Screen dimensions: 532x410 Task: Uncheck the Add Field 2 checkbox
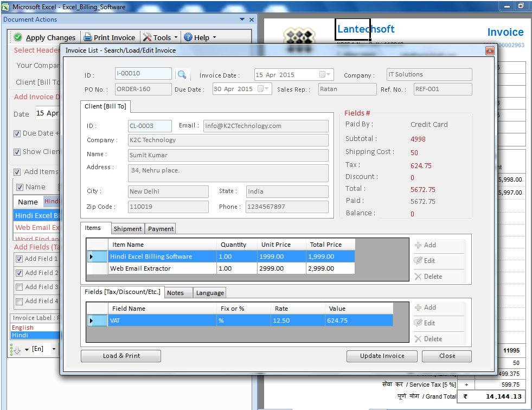tap(20, 273)
